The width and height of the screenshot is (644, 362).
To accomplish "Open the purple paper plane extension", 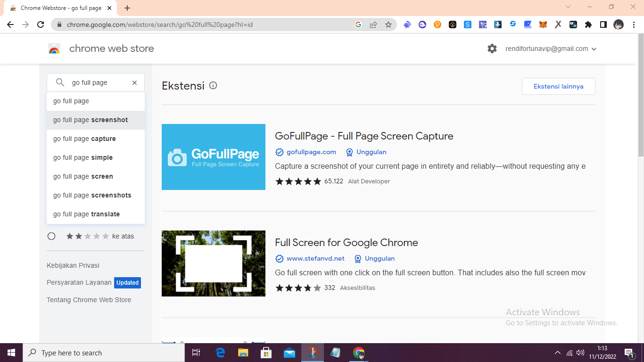I will 483,25.
